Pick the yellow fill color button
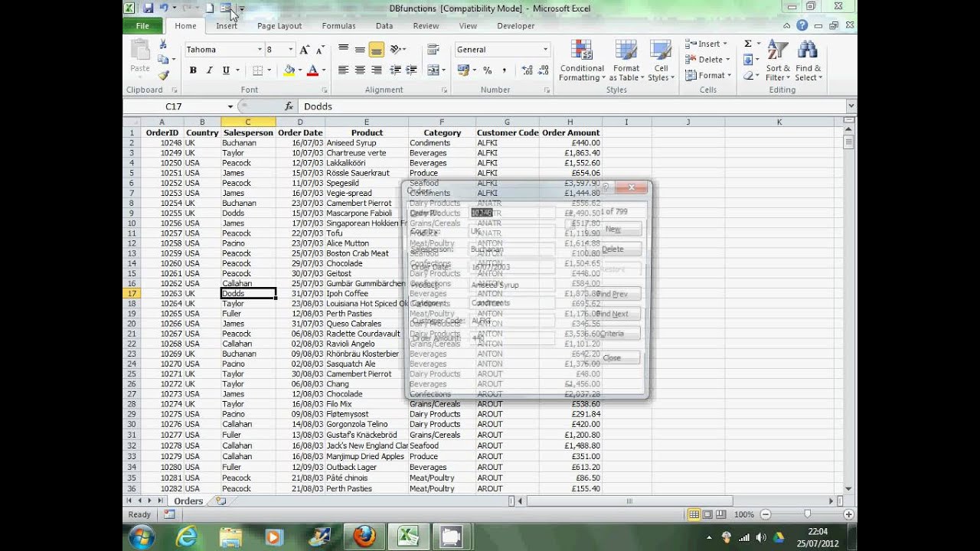Image resolution: width=980 pixels, height=551 pixels. pos(289,70)
